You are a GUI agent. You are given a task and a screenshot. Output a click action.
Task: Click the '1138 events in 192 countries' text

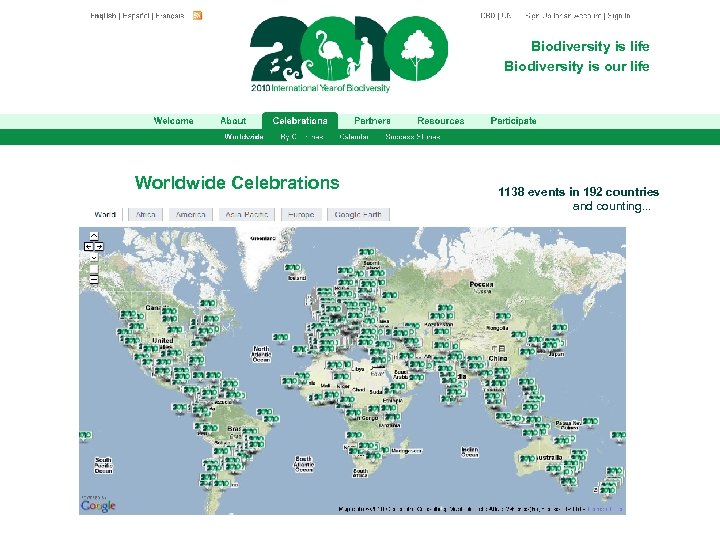point(578,192)
